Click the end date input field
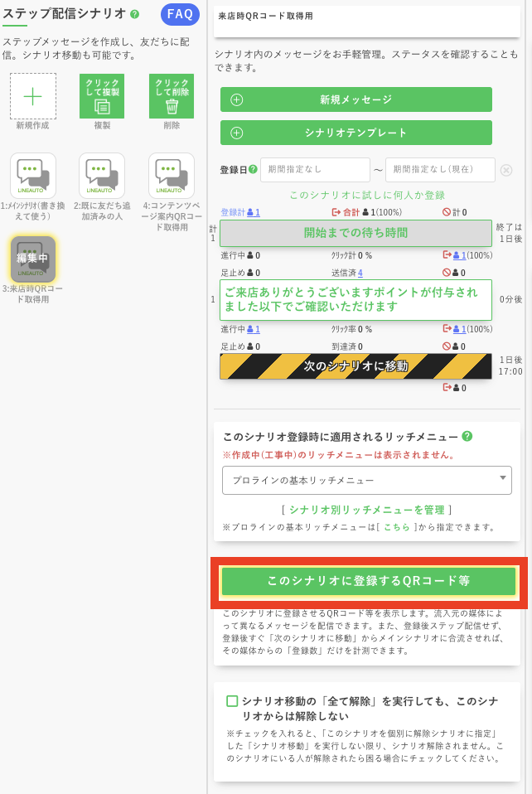Image resolution: width=532 pixels, height=794 pixels. (x=440, y=170)
